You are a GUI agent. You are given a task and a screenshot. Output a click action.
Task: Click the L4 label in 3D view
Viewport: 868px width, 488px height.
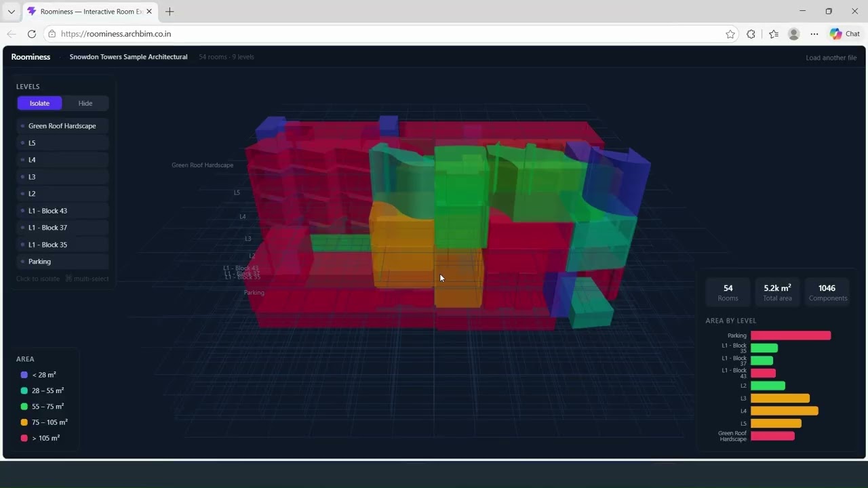[x=243, y=217]
